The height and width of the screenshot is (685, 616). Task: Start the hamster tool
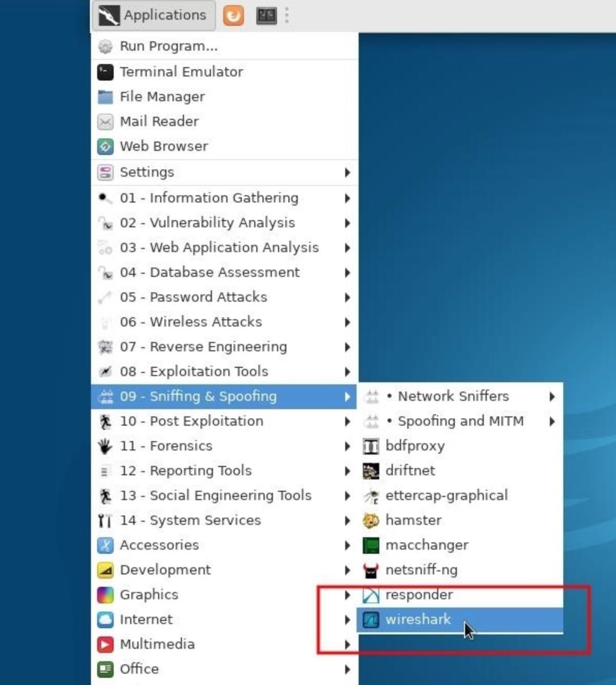[413, 520]
